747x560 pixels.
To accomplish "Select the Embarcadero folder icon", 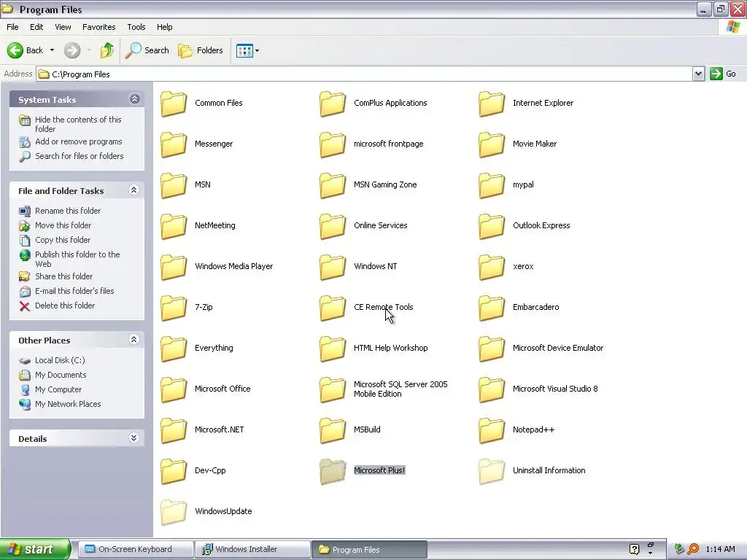I will pos(492,308).
